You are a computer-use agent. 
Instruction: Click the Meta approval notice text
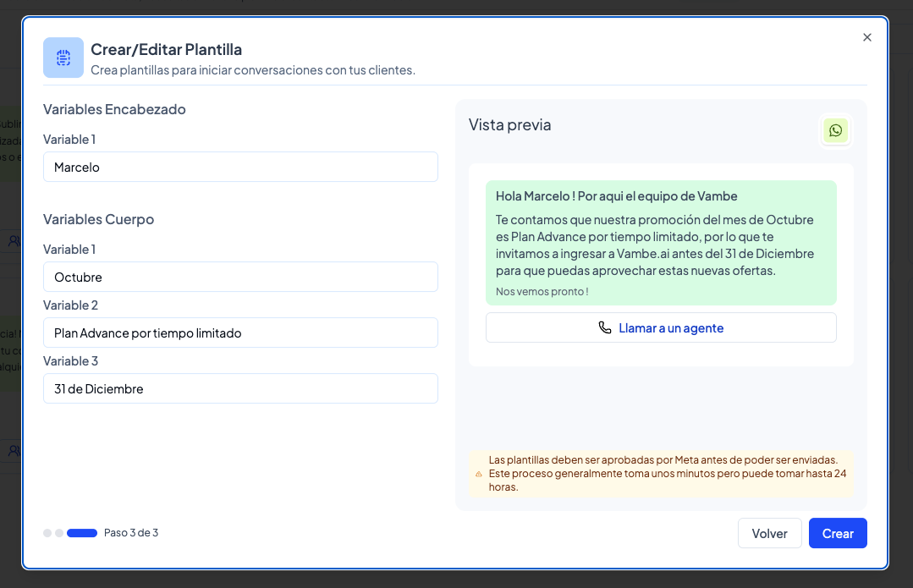[x=667, y=474]
